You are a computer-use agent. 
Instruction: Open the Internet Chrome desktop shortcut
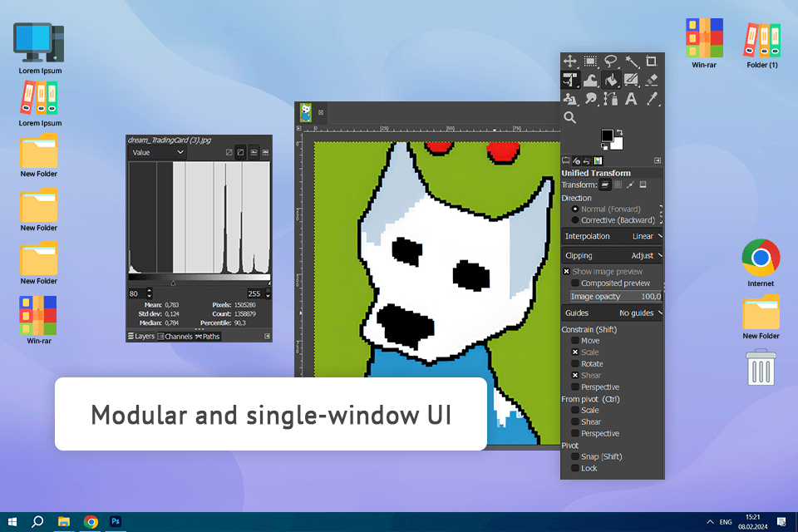tap(761, 264)
